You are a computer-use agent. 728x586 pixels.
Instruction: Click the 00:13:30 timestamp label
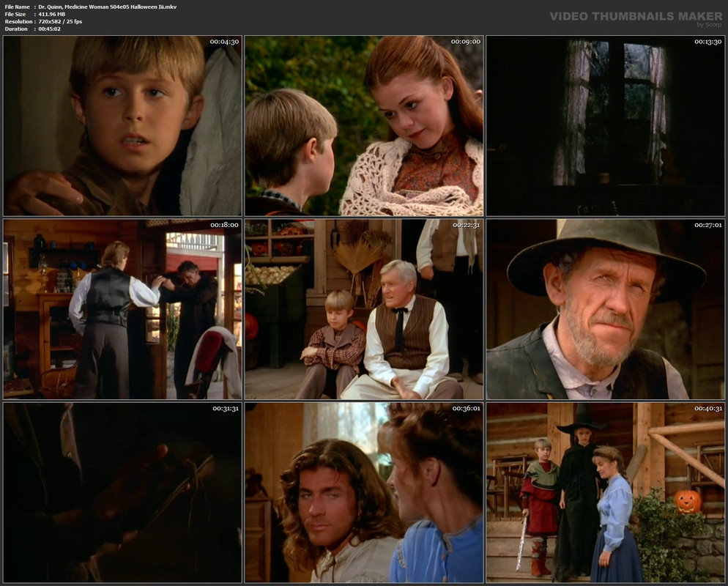(x=707, y=42)
